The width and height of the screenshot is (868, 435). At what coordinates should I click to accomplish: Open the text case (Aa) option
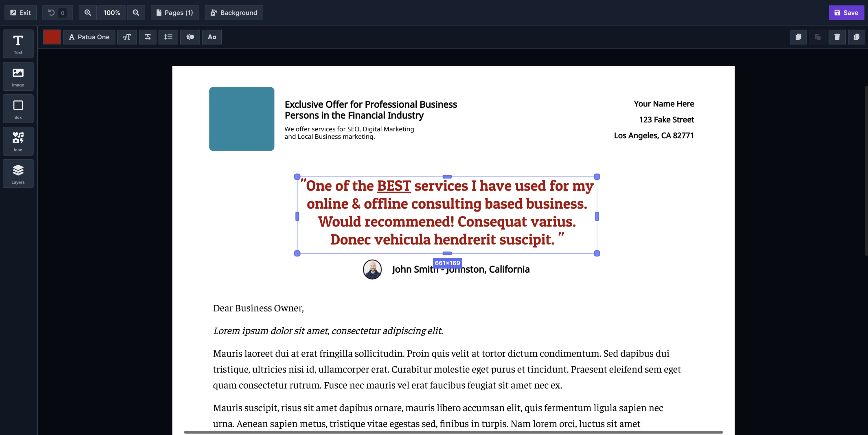pos(212,37)
